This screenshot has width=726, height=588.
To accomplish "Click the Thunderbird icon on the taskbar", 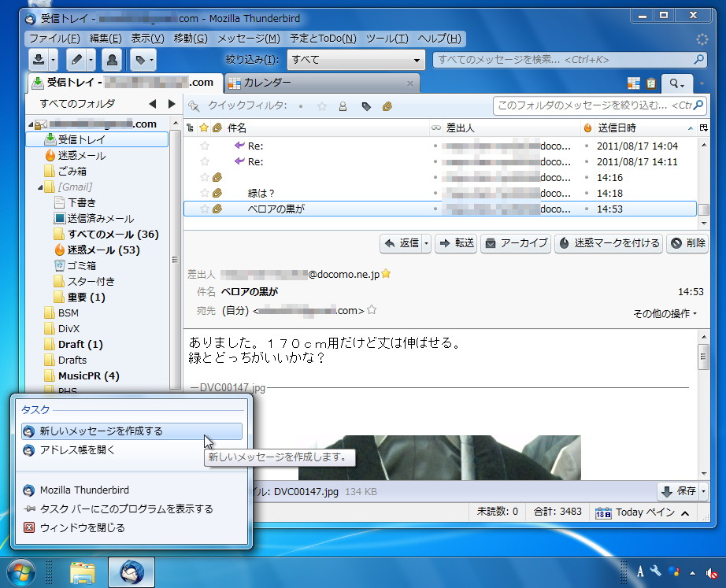I will [x=130, y=572].
